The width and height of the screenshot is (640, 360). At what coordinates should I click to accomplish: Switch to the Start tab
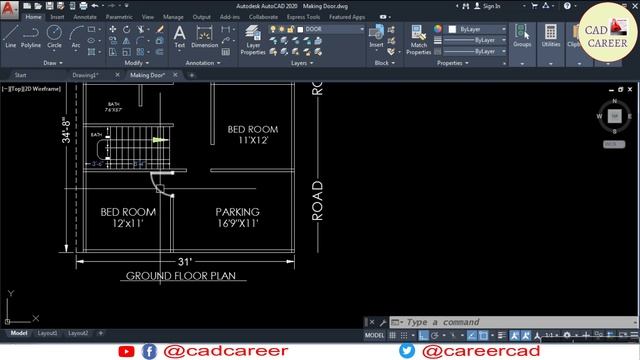(x=20, y=75)
